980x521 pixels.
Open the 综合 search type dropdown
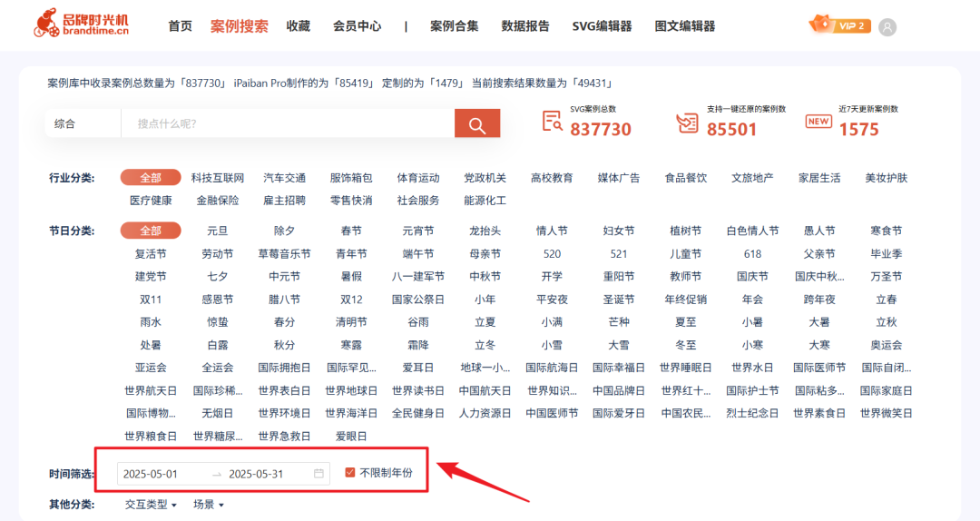tap(83, 123)
